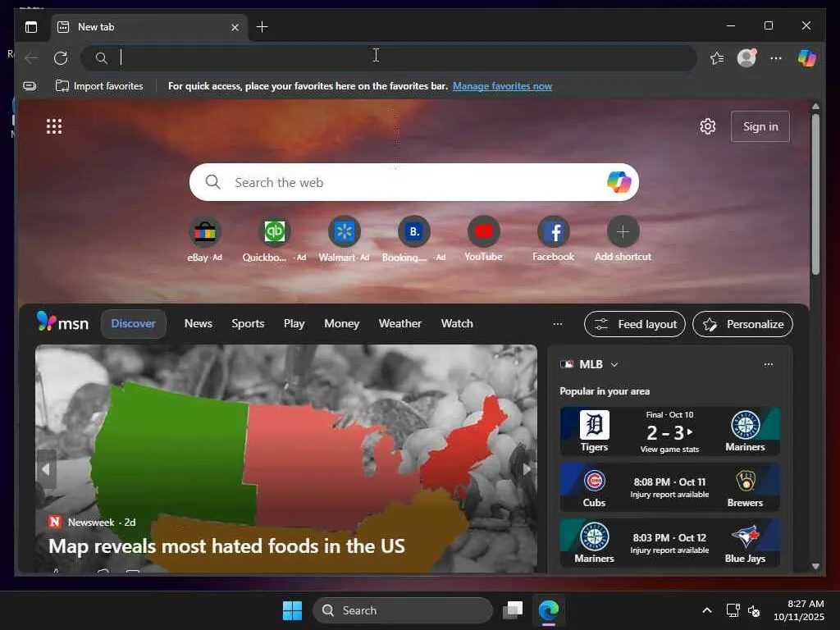Open Settings and more ellipsis menu
Screen dimensions: 840x630
[776, 58]
